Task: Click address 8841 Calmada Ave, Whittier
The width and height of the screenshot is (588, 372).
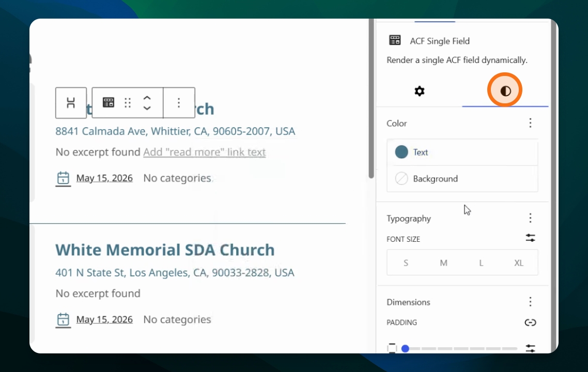Action: pyautogui.click(x=175, y=131)
